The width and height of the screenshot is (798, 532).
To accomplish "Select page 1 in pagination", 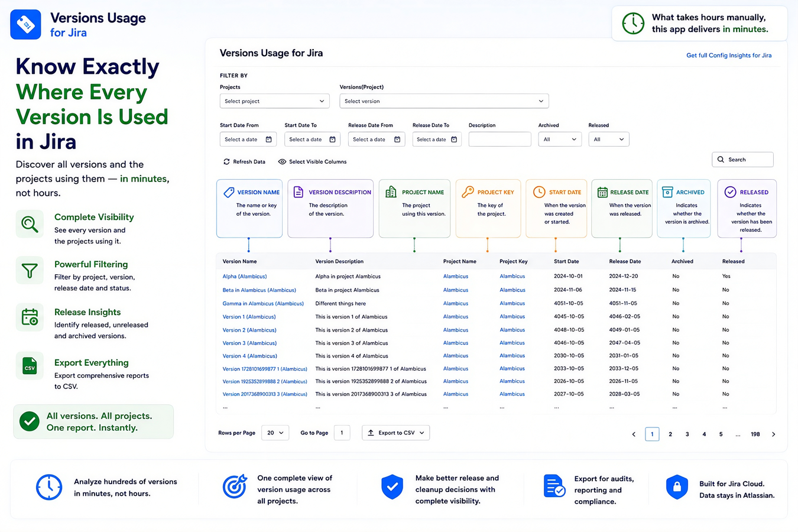I will (652, 434).
